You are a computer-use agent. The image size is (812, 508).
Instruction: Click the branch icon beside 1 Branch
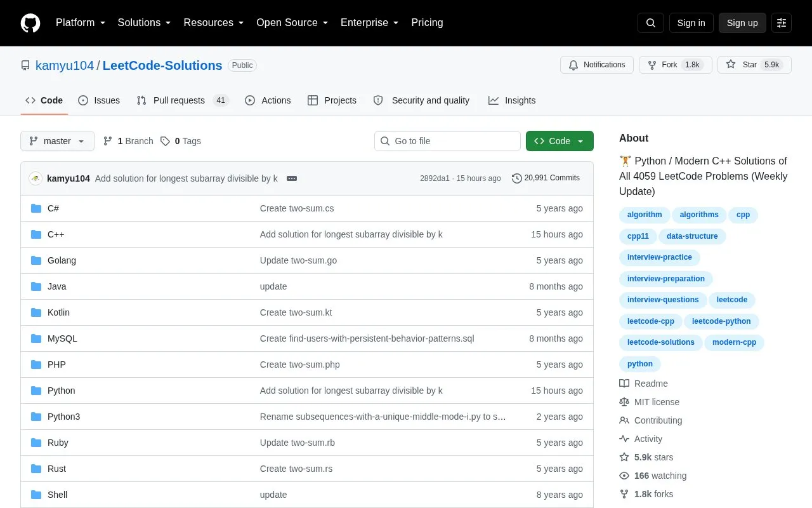[108, 141]
